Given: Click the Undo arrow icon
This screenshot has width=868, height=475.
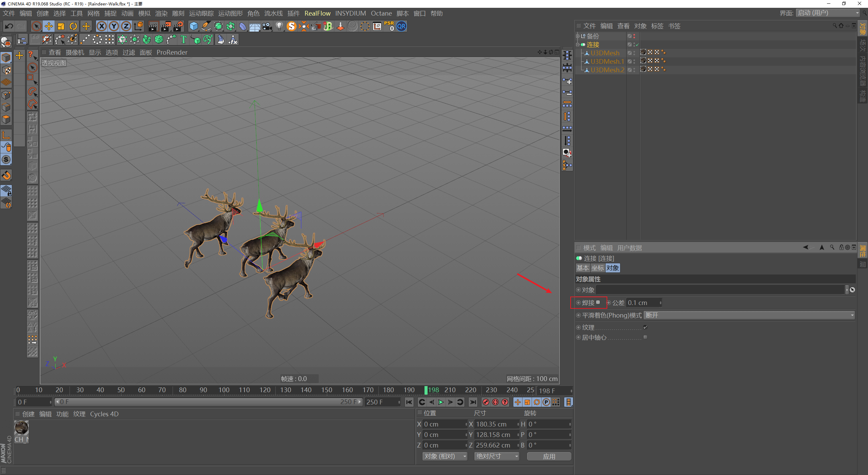Looking at the screenshot, I should pos(9,26).
